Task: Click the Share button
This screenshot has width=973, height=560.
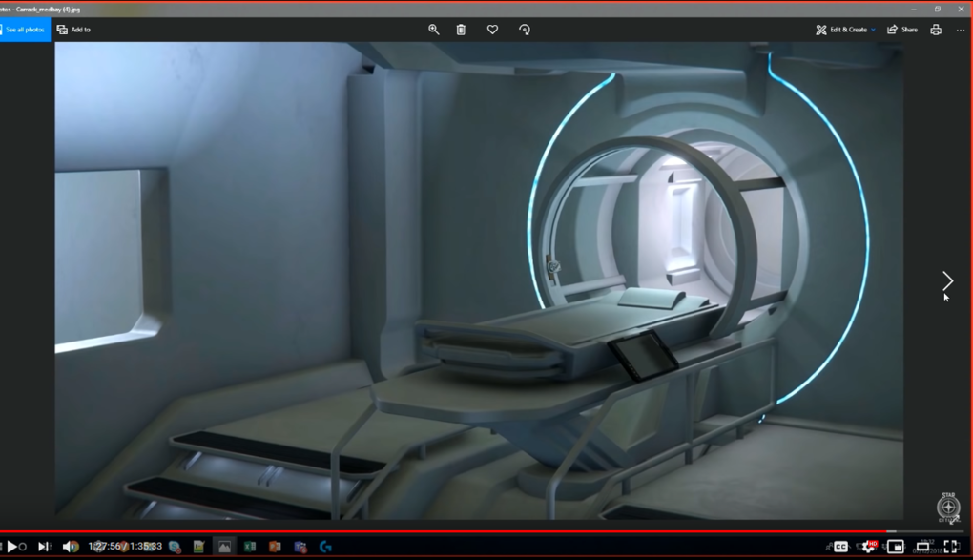Action: click(x=901, y=30)
